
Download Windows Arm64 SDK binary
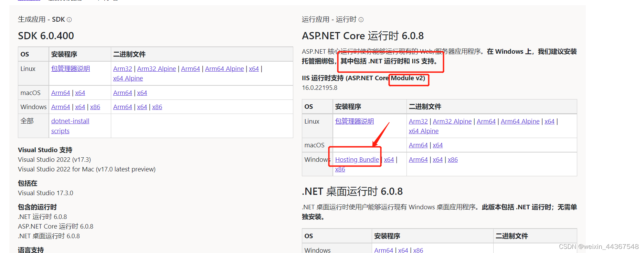[x=123, y=107]
